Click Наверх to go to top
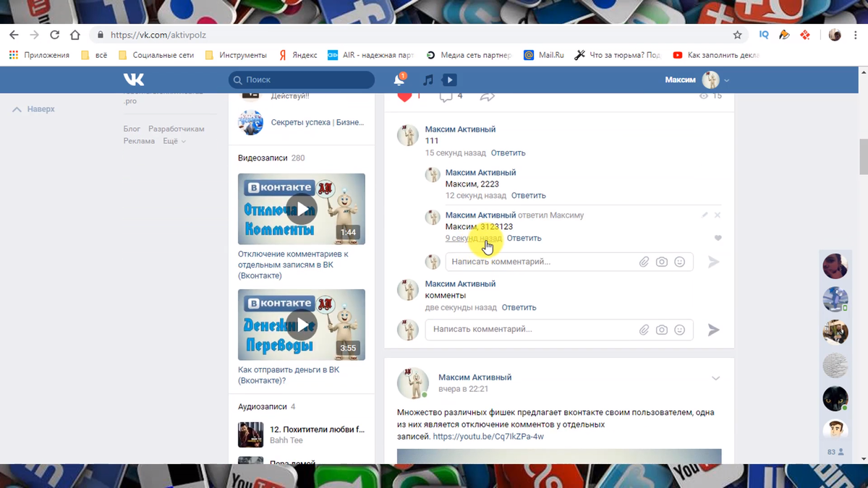This screenshot has width=868, height=488. pos(34,109)
